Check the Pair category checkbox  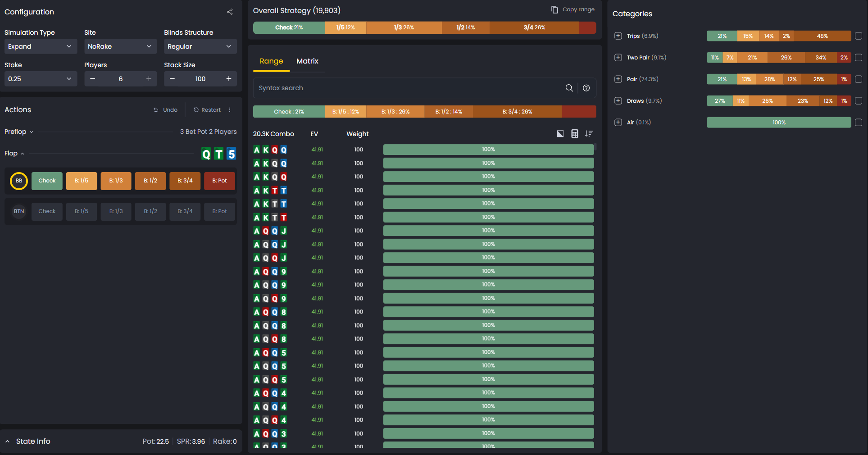coord(859,79)
